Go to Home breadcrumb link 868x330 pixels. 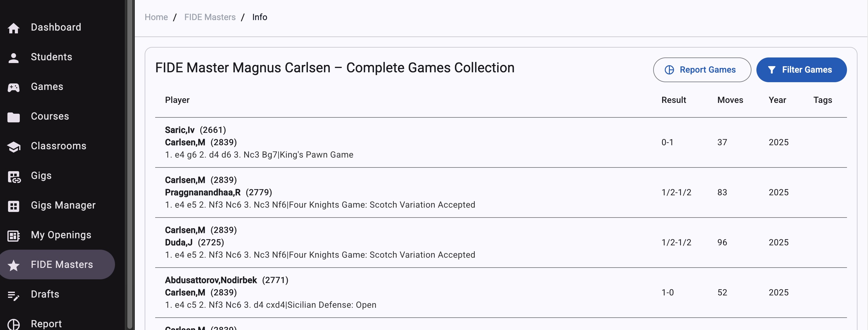point(156,17)
